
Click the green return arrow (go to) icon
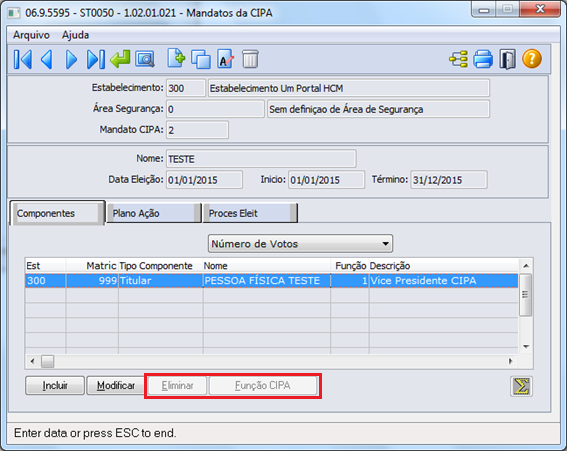click(120, 59)
